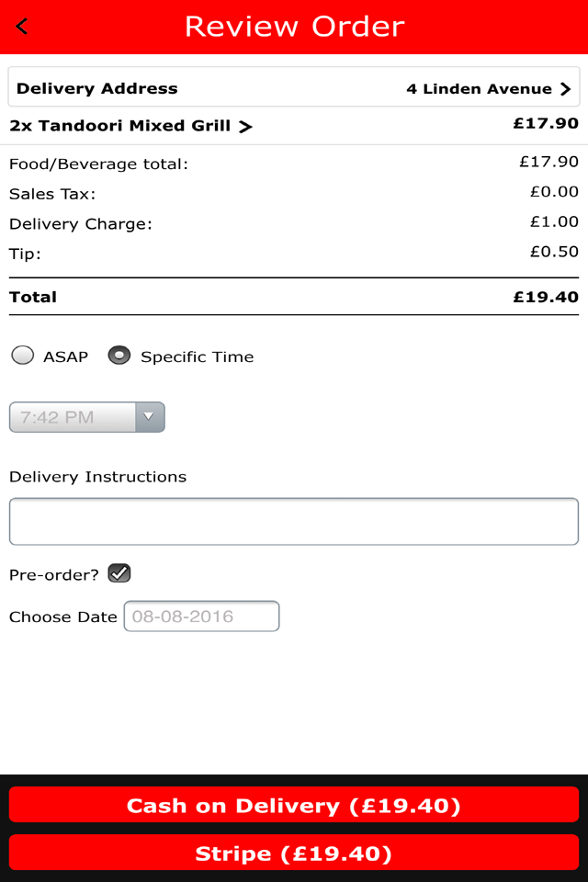Click the chevron next to 4 Linden Avenue
This screenshot has height=882, width=588.
click(565, 89)
